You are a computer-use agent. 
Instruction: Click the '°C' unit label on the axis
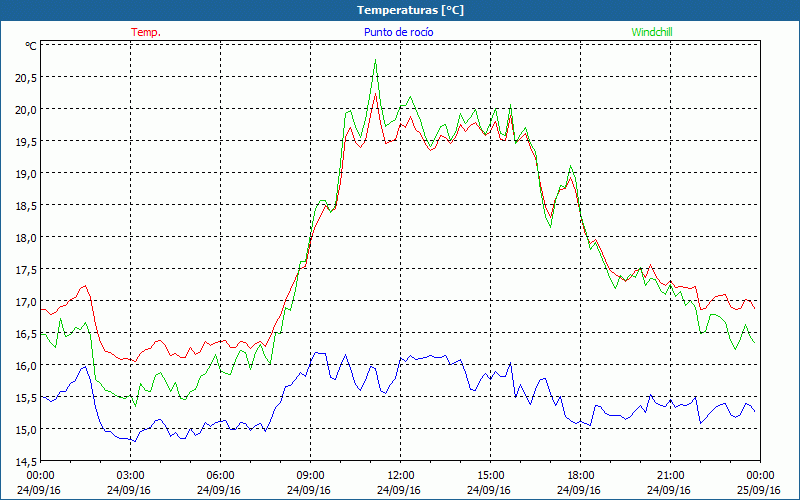31,46
